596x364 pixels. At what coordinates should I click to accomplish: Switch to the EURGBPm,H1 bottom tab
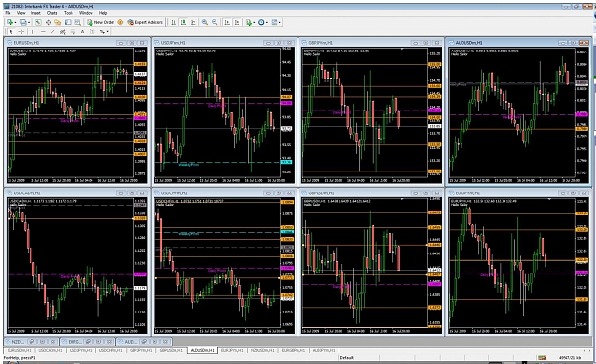point(294,350)
